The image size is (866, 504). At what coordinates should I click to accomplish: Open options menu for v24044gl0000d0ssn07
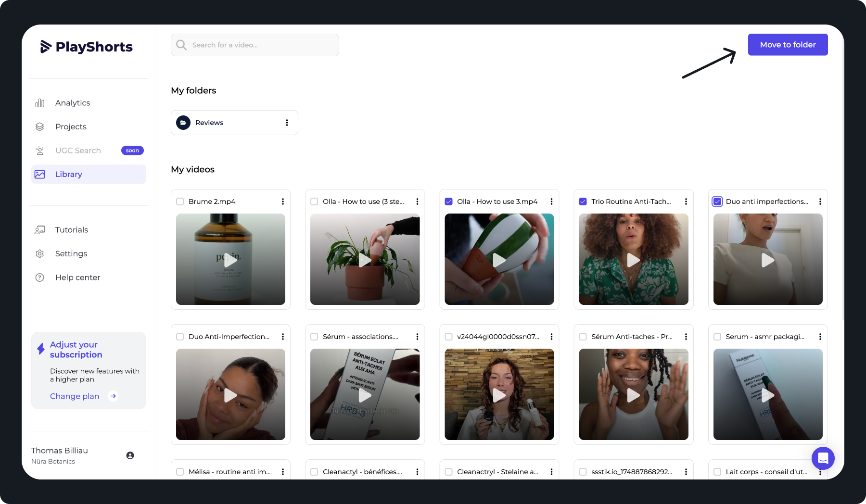click(551, 337)
